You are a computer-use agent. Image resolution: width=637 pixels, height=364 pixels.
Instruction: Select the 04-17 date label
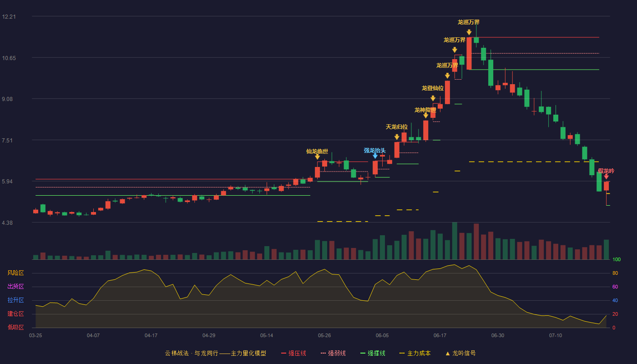[151, 335]
